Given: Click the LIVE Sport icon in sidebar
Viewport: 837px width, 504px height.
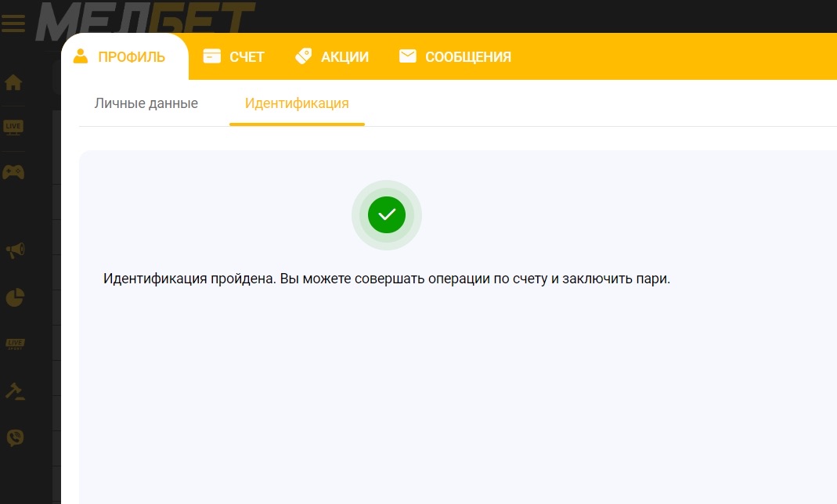Looking at the screenshot, I should point(13,344).
